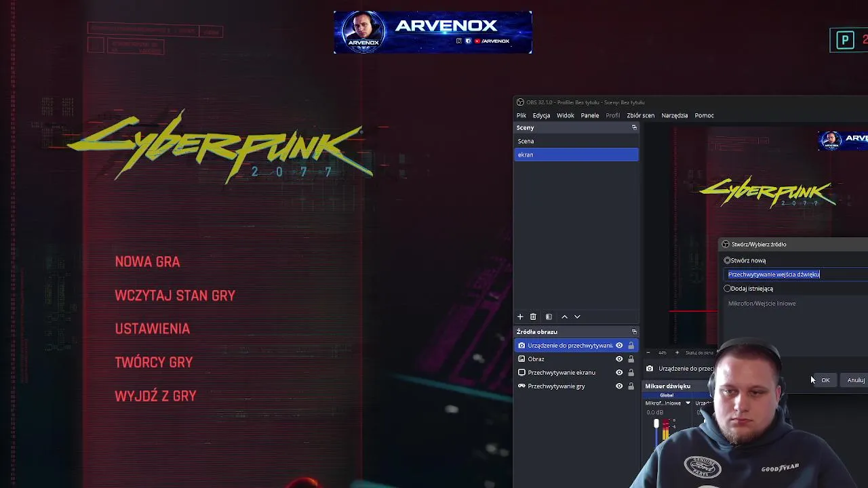Hide the Urządzenie do przechwytywania source
The width and height of the screenshot is (868, 488).
(x=619, y=346)
